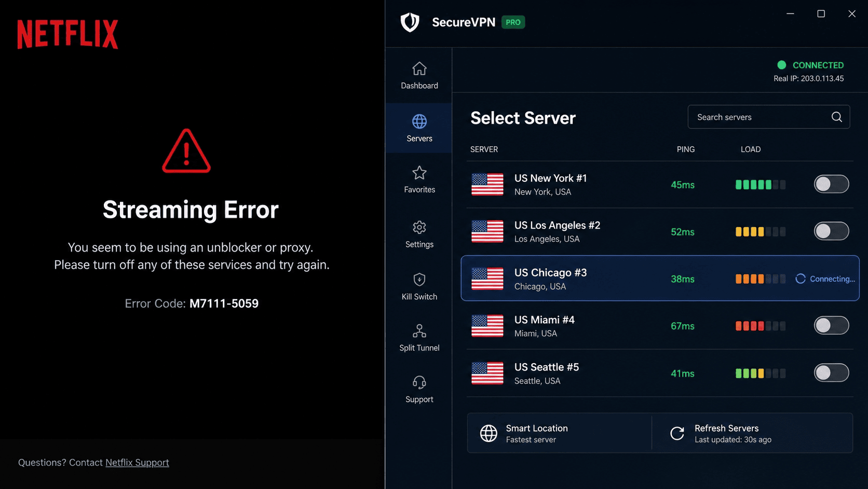
Task: Open the Netflix Support link
Action: pyautogui.click(x=137, y=462)
